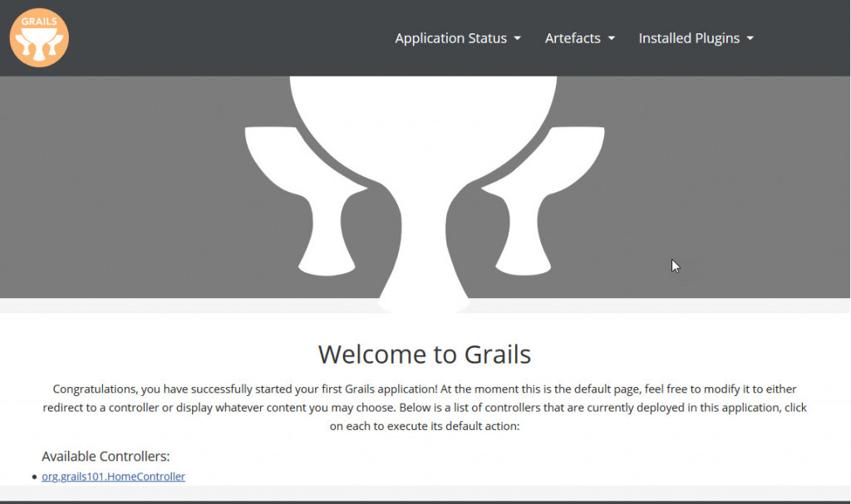
Task: Click the large white Grails banner image
Action: click(425, 193)
